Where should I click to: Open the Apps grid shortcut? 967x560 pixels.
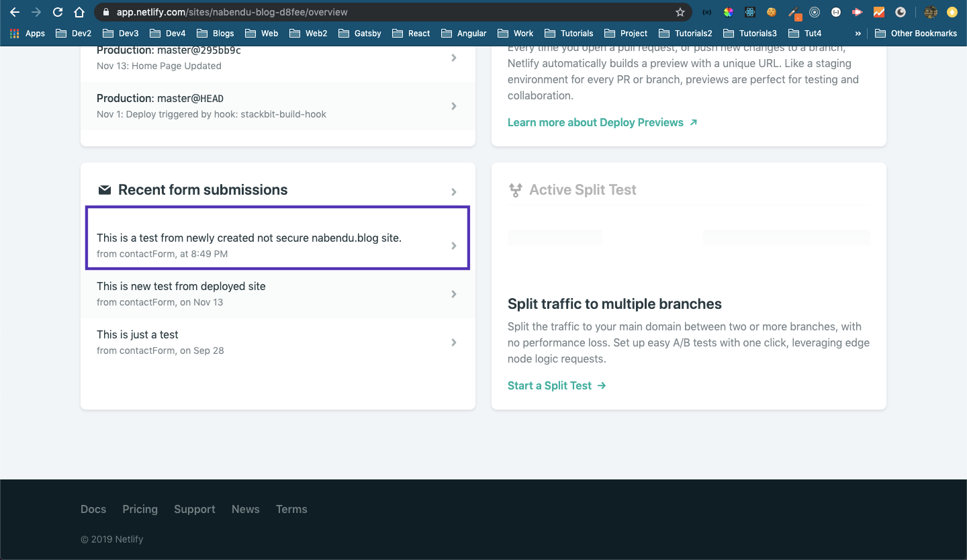pyautogui.click(x=28, y=33)
